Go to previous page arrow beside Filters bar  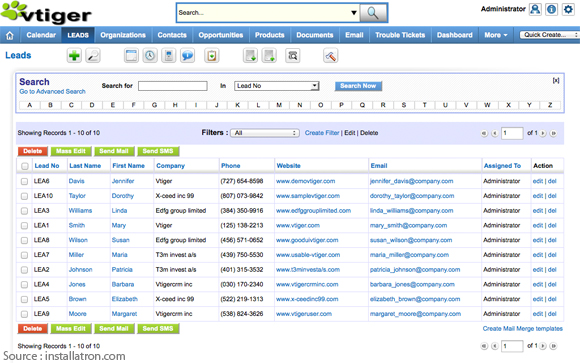495,133
